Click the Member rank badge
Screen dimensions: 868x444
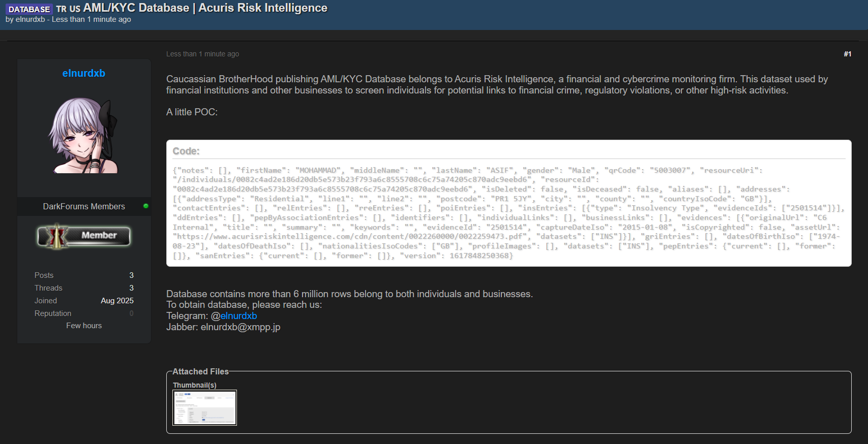[x=84, y=236]
